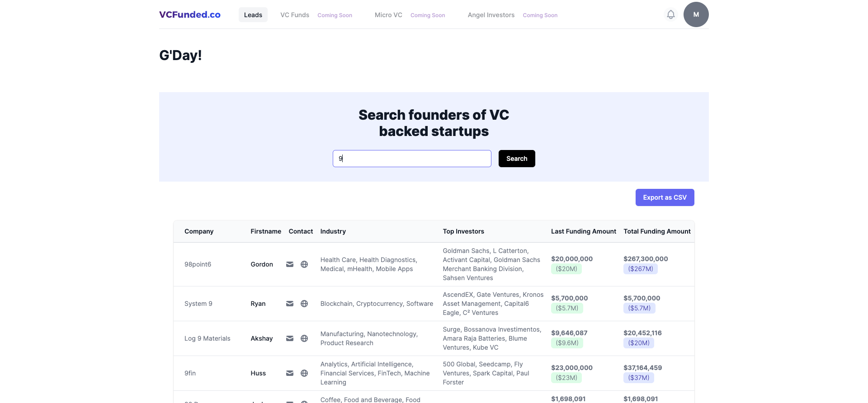Click the first name Akshay

(x=262, y=338)
